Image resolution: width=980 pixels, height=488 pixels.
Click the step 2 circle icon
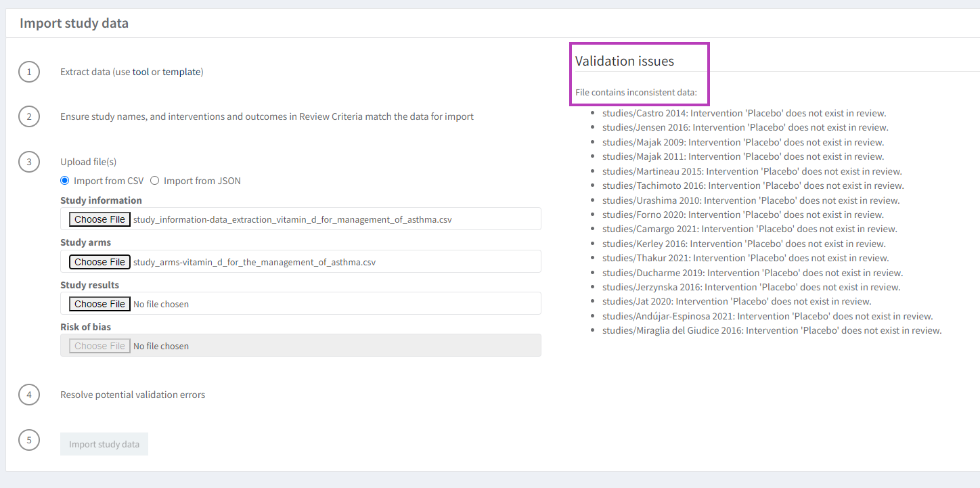29,116
